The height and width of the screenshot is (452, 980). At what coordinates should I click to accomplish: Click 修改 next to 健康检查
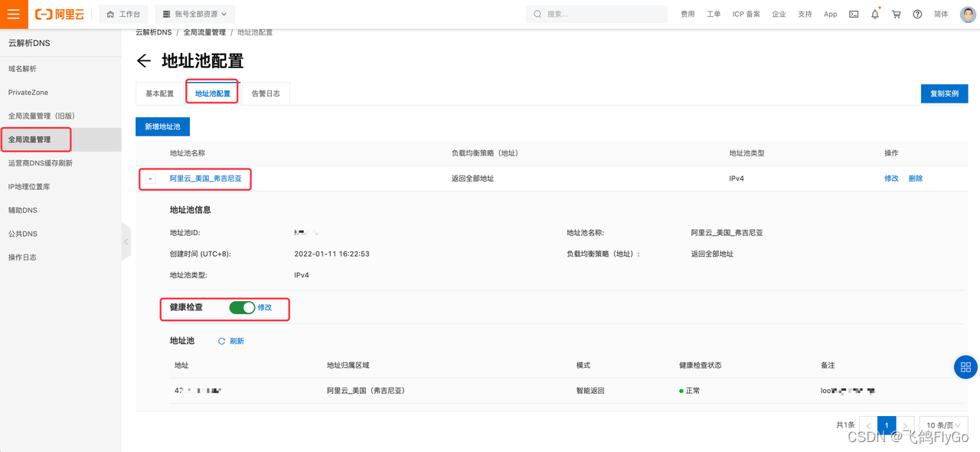click(x=265, y=307)
